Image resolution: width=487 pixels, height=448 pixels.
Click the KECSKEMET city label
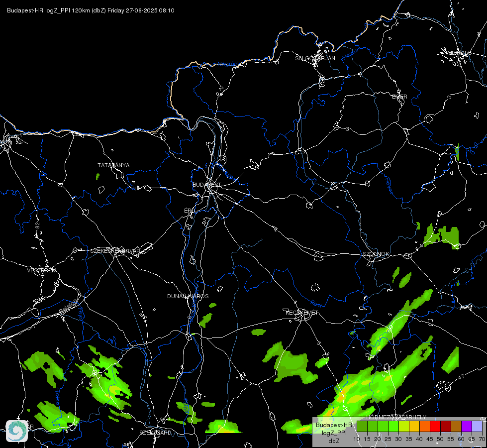[302, 313]
